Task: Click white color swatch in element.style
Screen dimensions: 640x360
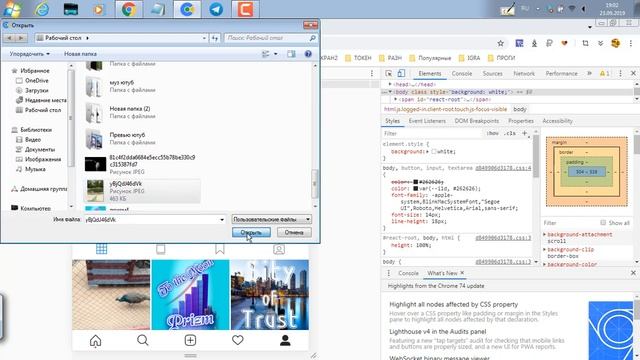Action: [434, 151]
